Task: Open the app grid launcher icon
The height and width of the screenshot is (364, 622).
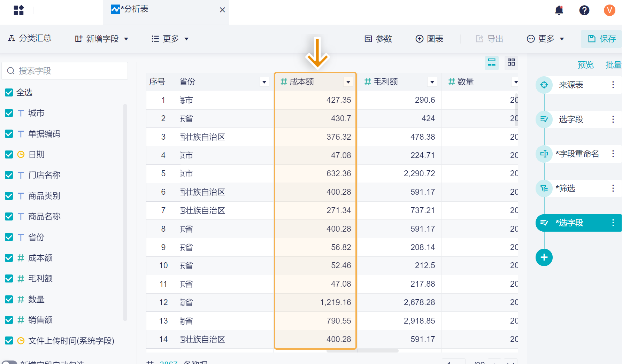Action: click(19, 10)
